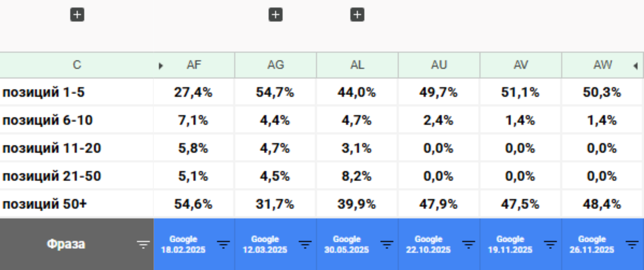Click the hidden-columns arrow left of AF

(x=161, y=66)
